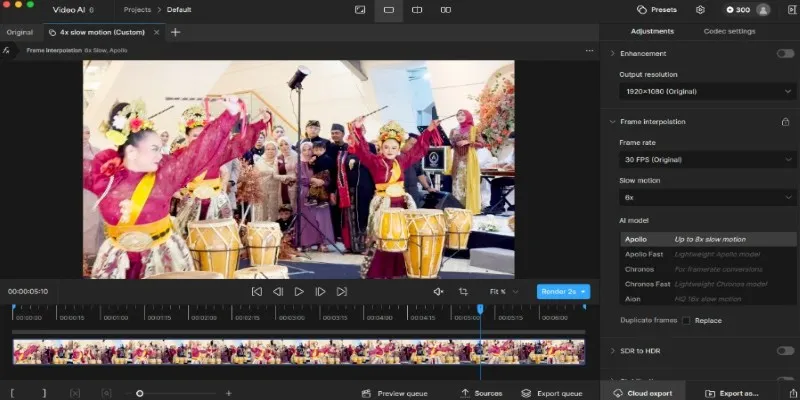Zoom in timeline with plus icon
The height and width of the screenshot is (400, 800).
(229, 393)
